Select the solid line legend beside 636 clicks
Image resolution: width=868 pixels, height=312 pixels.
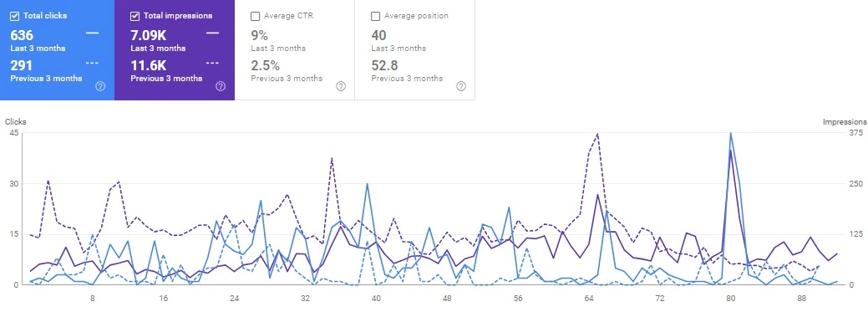click(x=93, y=33)
